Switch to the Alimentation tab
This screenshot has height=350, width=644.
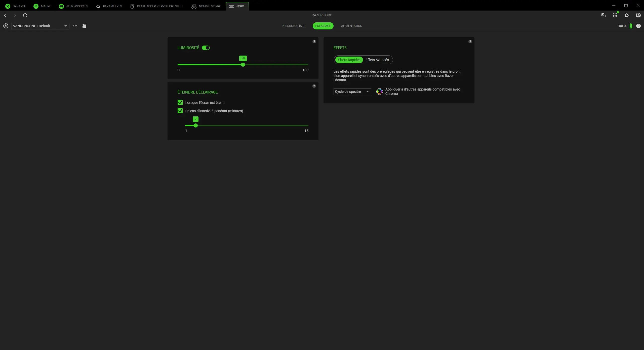click(351, 26)
